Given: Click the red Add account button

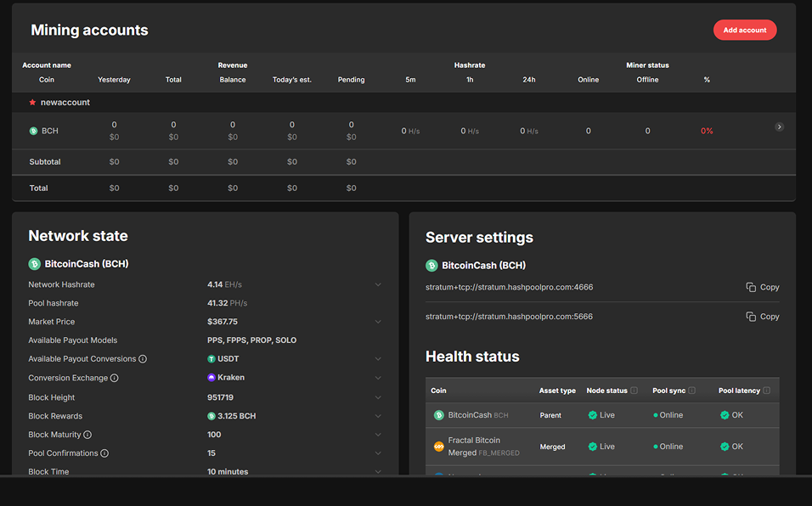Looking at the screenshot, I should tap(745, 30).
